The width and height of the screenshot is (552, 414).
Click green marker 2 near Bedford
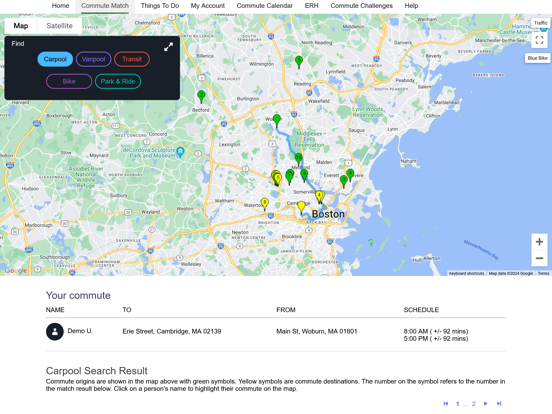pos(201,96)
